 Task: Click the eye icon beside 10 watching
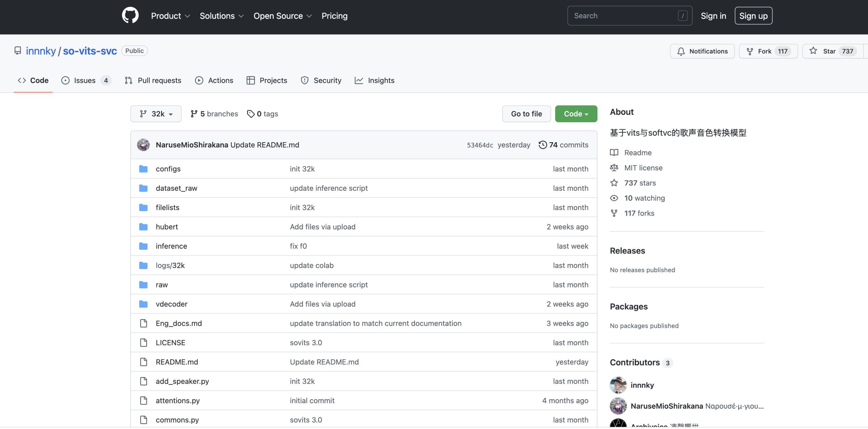pyautogui.click(x=614, y=198)
